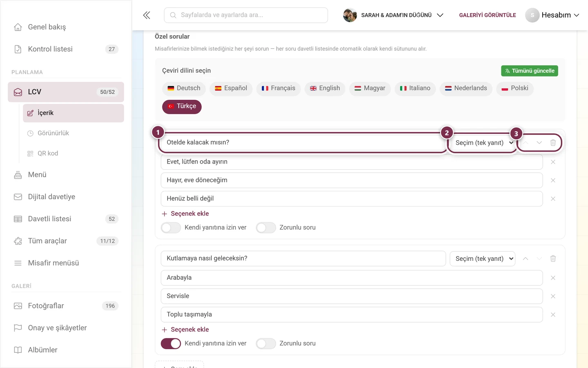Screen dimensions: 588x368
Task: Click the search magnifier icon
Action: 173,15
